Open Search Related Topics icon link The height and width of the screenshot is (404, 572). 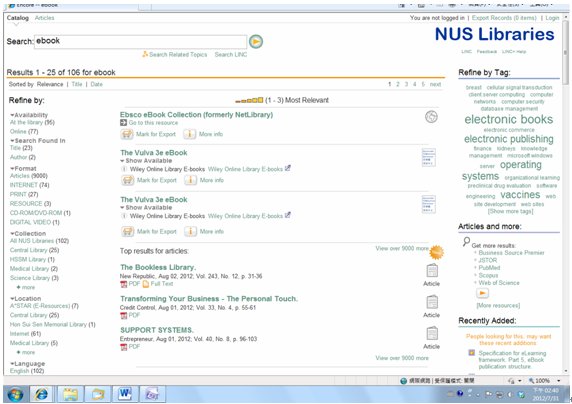pyautogui.click(x=145, y=54)
